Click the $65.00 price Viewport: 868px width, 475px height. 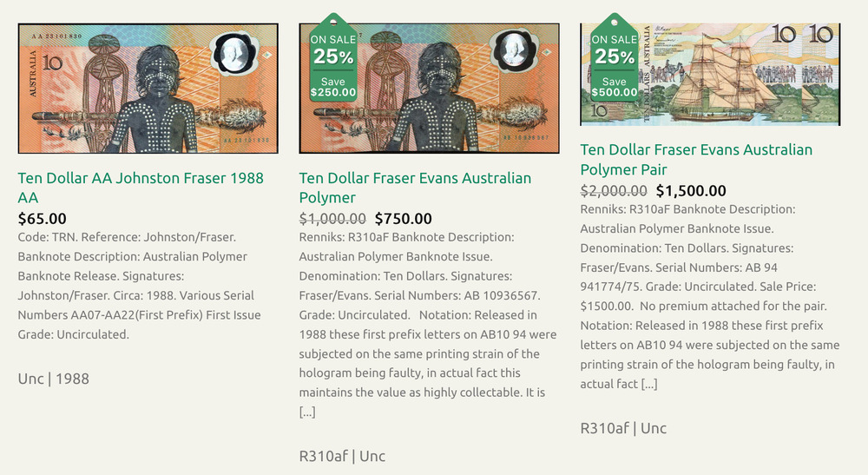pos(42,219)
